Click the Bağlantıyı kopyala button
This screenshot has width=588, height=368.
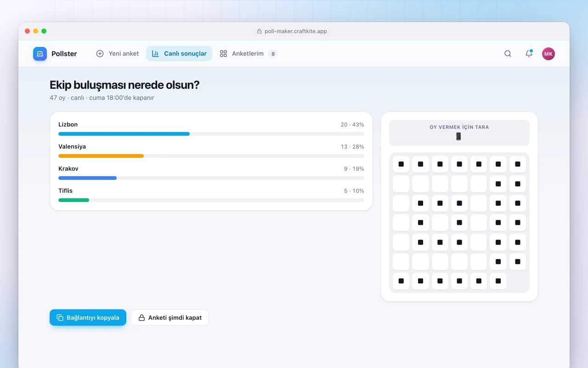[x=88, y=317]
